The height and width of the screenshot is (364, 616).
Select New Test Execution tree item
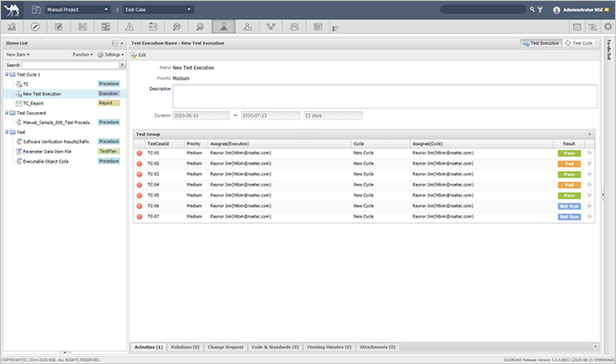(x=41, y=94)
